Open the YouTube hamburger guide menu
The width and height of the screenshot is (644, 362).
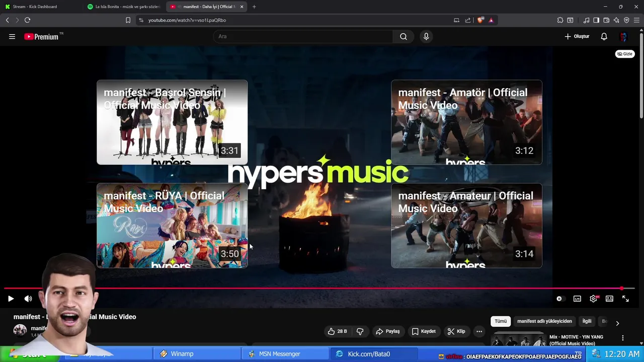point(12,37)
